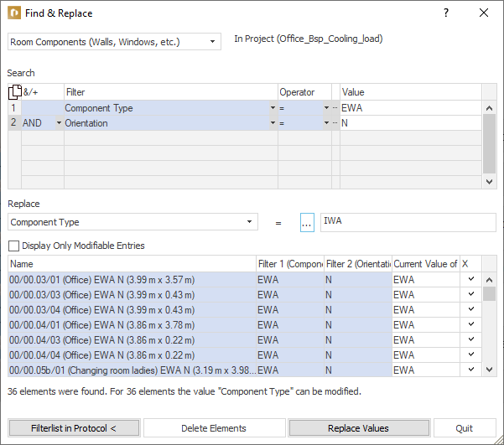
Task: Click the Quit button
Action: (465, 428)
